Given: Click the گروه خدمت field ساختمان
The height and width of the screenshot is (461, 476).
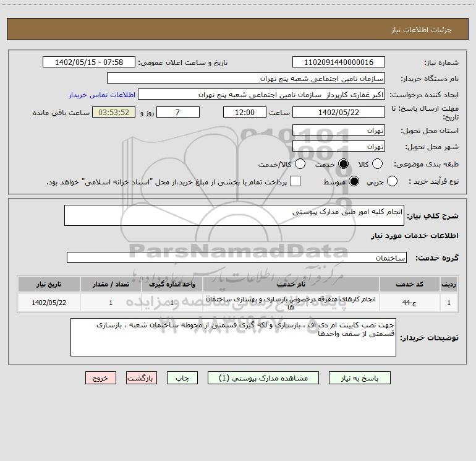Looking at the screenshot, I should (x=237, y=257).
